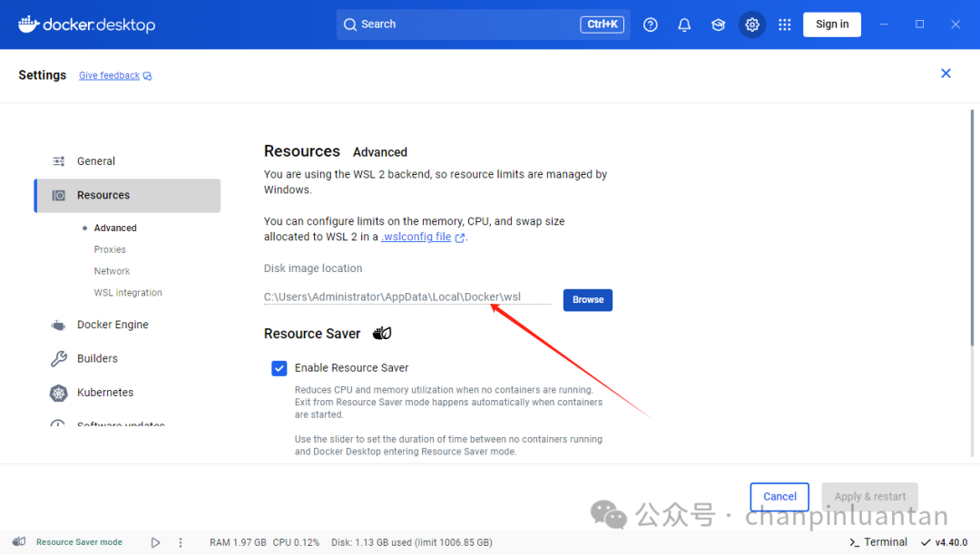Click the Enable Resource Saver label text
The width and height of the screenshot is (980, 555).
coord(351,368)
